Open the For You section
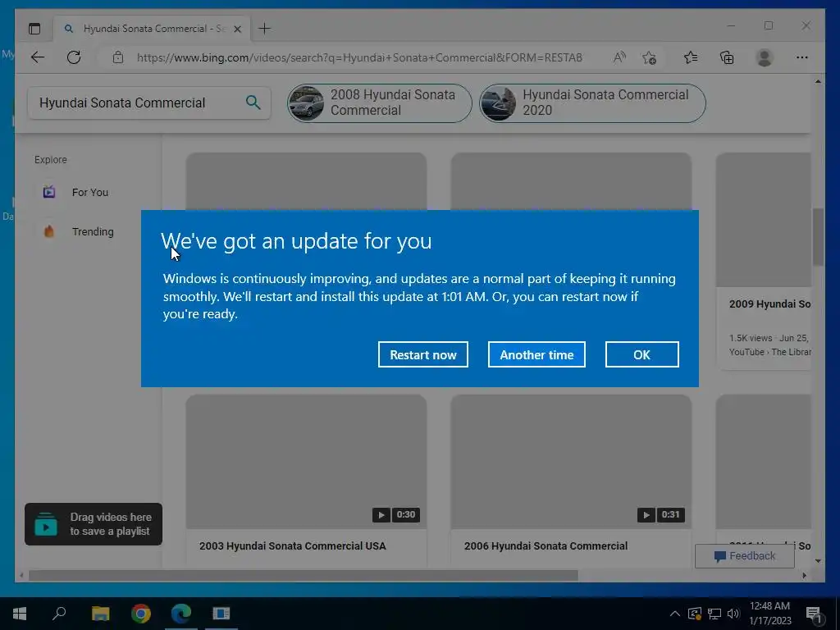The height and width of the screenshot is (630, 840). click(90, 192)
